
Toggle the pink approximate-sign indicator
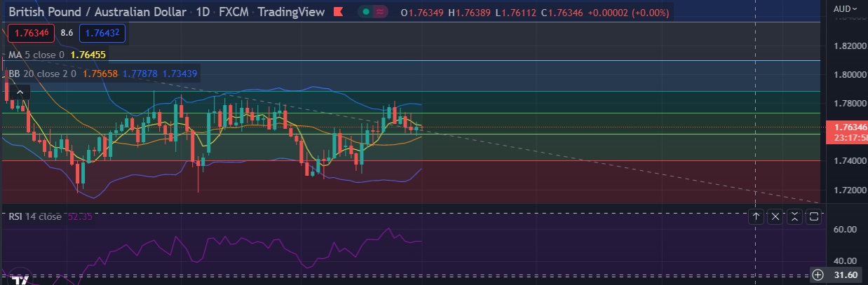[381, 12]
